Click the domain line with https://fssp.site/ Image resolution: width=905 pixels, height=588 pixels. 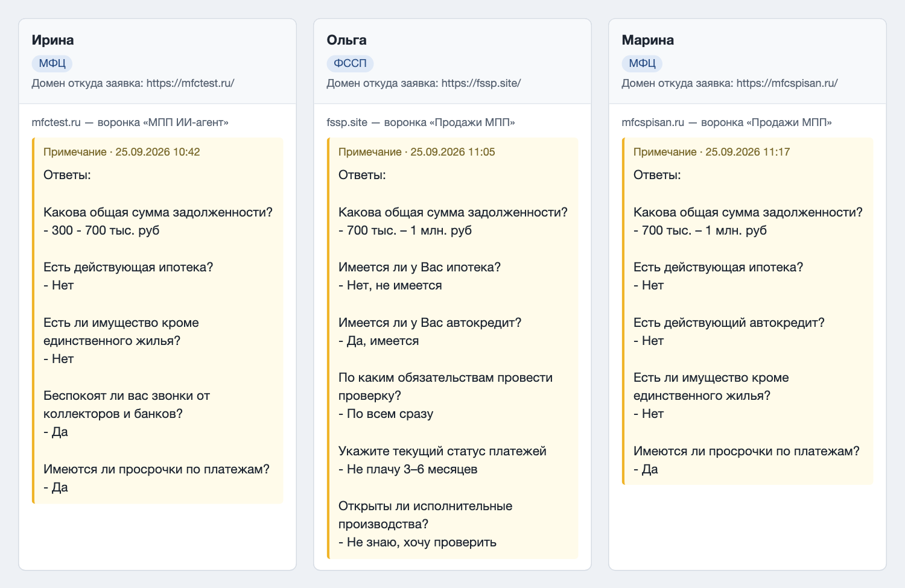click(424, 83)
